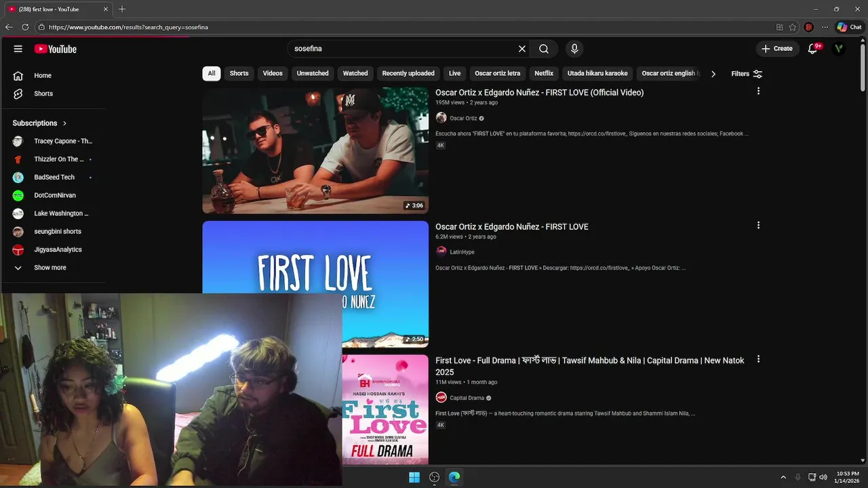
Task: Open the Capital Drama channel avatar
Action: pos(441,398)
